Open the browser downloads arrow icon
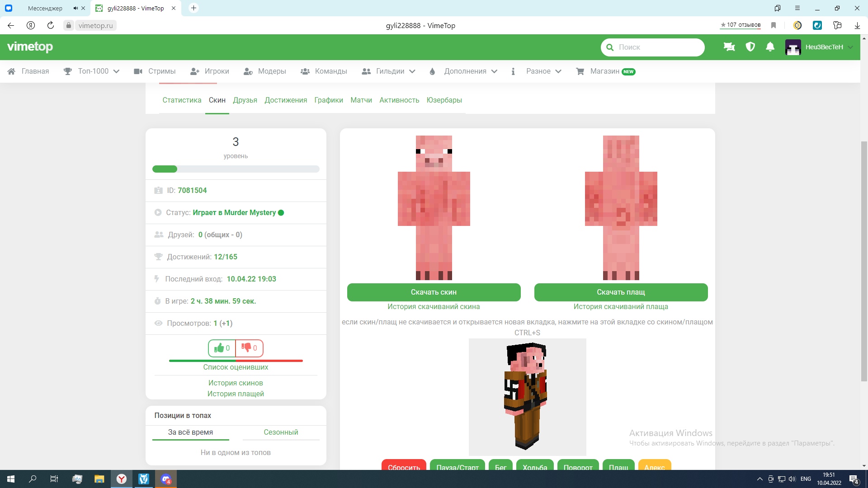The height and width of the screenshot is (488, 868). pos(857,25)
